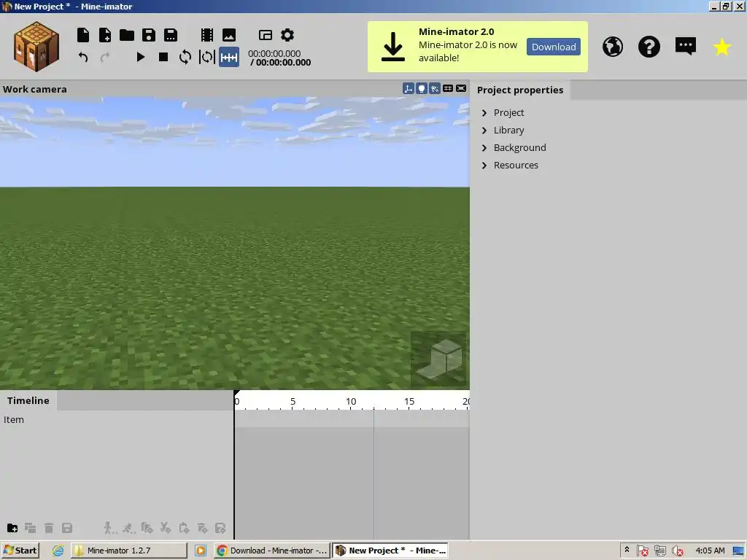Toggle aspect ratio frame icon in view

[461, 88]
